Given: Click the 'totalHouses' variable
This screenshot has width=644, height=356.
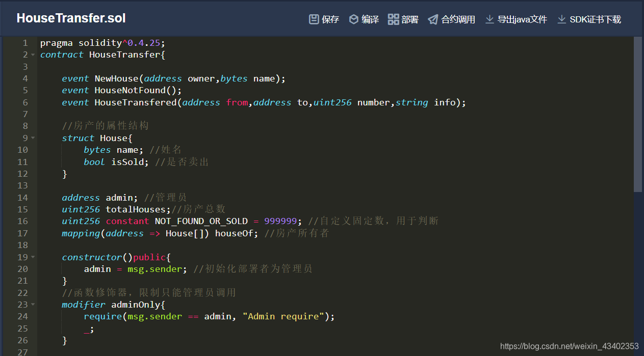Looking at the screenshot, I should 136,209.
